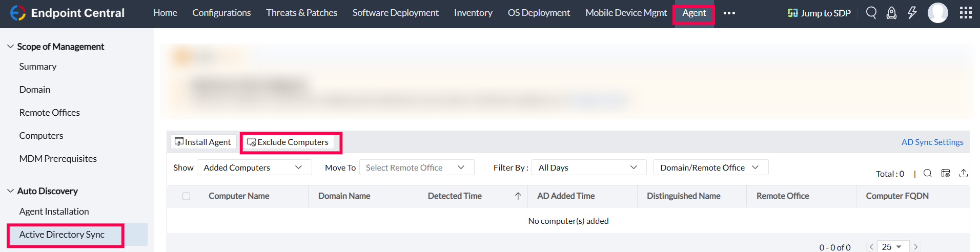Open the OS Deployment tab
Viewport: 980px width, 252px height.
[539, 13]
